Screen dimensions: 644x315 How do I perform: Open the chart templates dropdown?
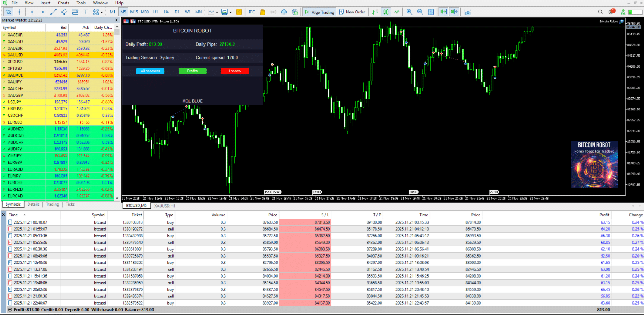point(231,12)
